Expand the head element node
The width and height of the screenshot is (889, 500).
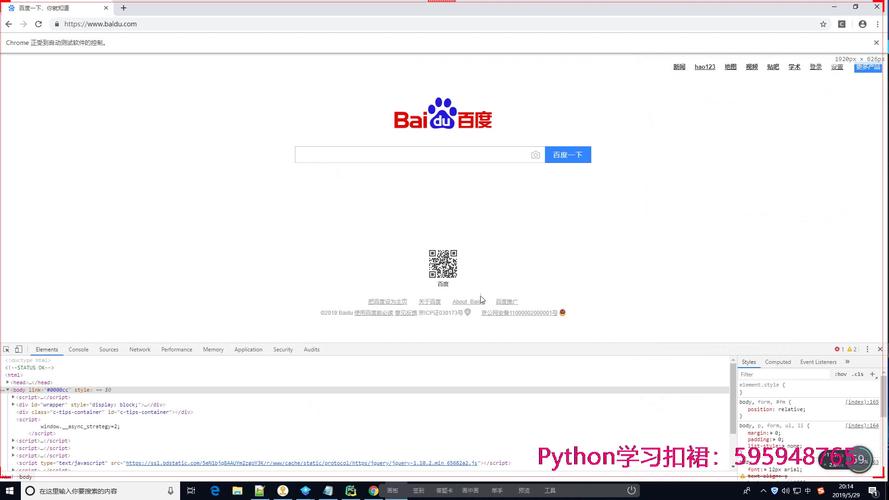point(8,383)
